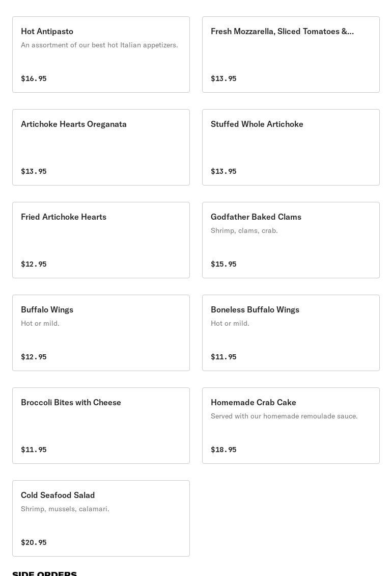Select the Fried Artichoke Hearts card
392x576 pixels.
coord(101,240)
